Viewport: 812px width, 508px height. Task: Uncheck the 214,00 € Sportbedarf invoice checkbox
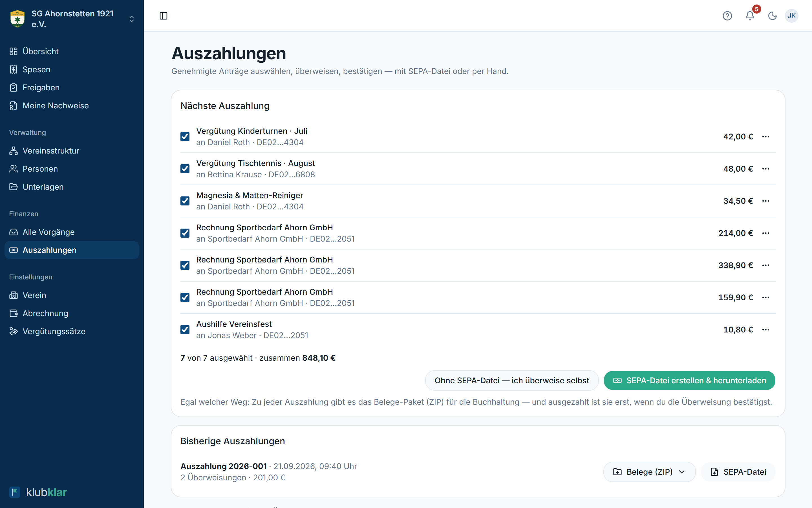[x=185, y=233]
